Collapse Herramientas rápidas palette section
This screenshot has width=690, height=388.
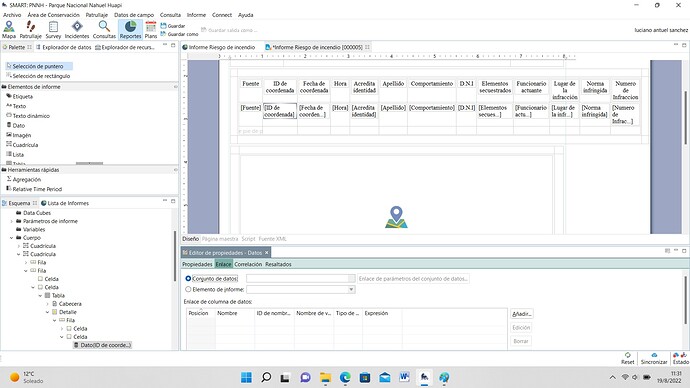[176, 170]
